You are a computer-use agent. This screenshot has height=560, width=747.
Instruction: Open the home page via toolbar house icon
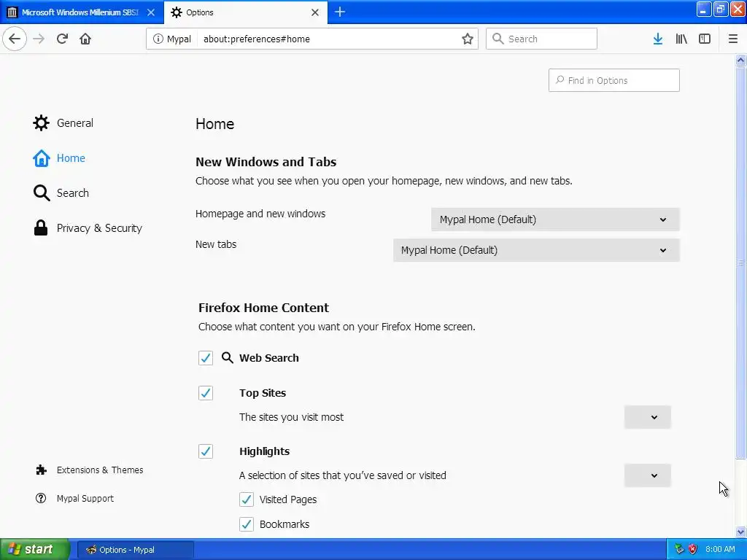[85, 39]
